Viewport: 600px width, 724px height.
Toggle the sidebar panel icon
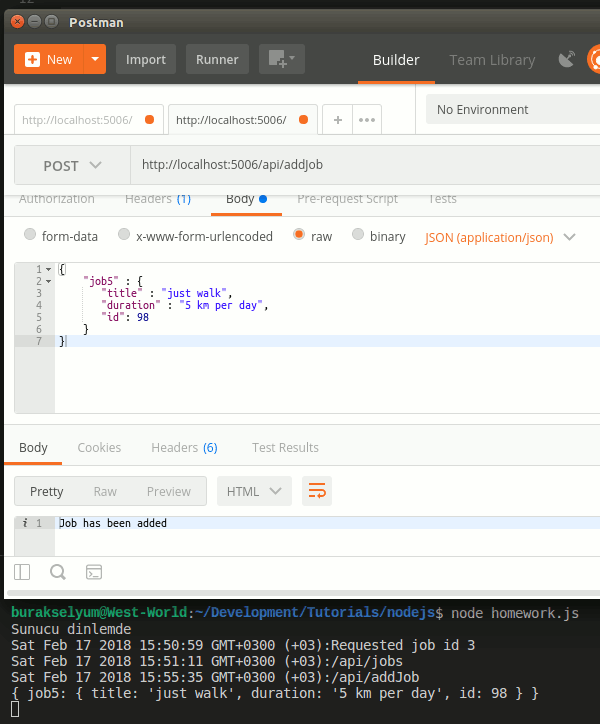click(22, 572)
